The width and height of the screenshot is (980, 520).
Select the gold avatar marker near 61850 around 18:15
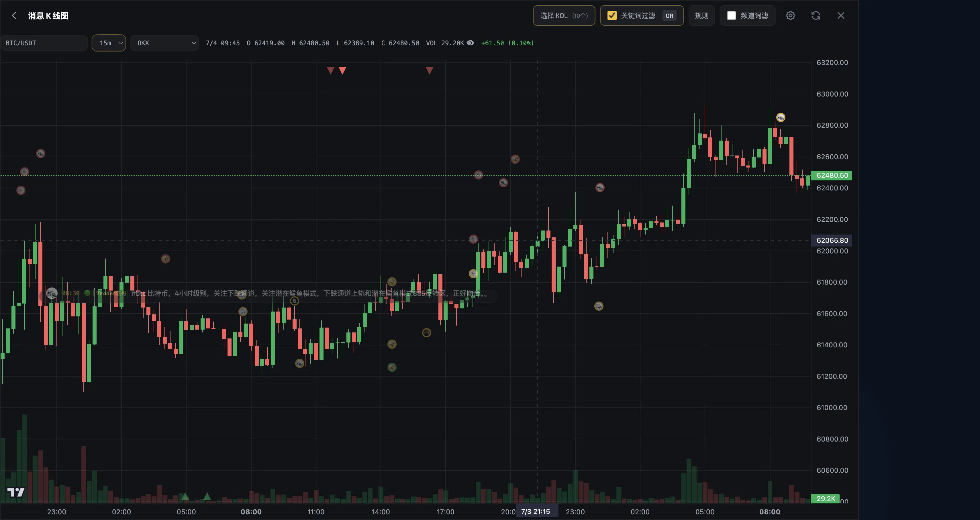pyautogui.click(x=473, y=274)
